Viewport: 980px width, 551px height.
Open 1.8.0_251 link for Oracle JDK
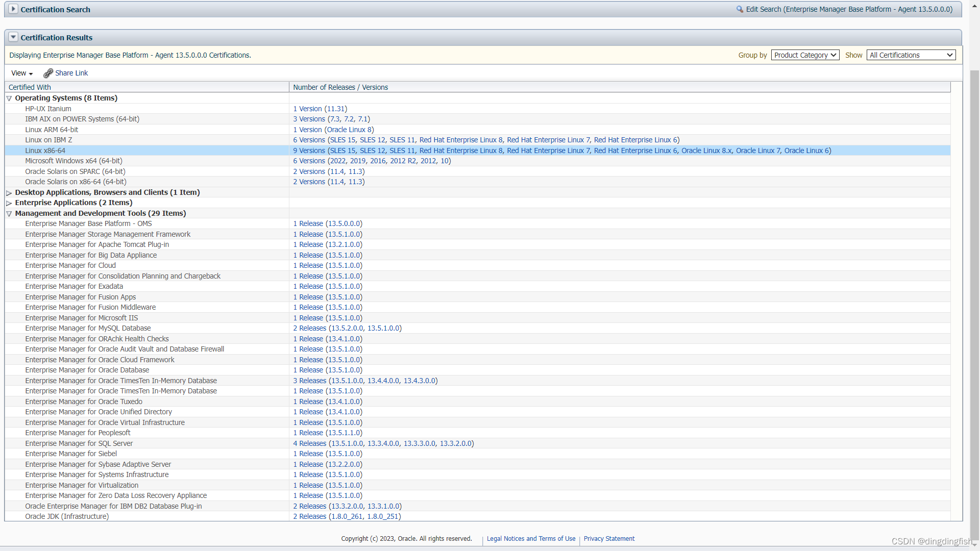(x=383, y=516)
